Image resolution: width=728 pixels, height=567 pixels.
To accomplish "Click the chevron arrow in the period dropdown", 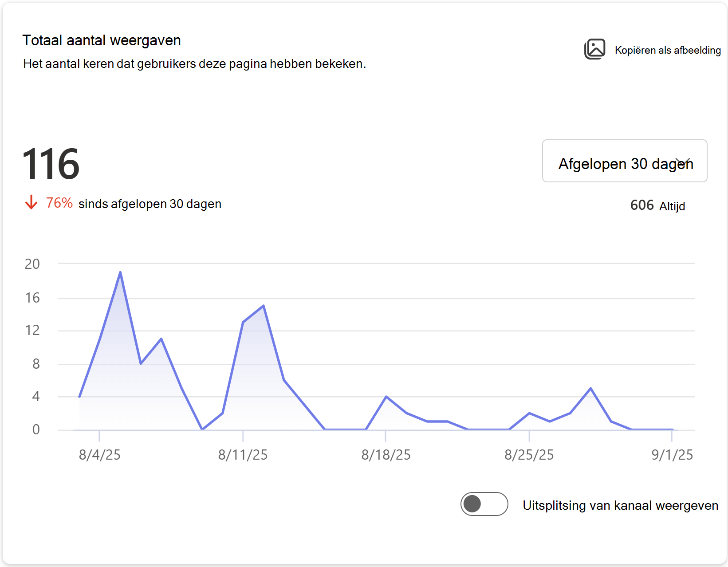I will click(x=683, y=161).
